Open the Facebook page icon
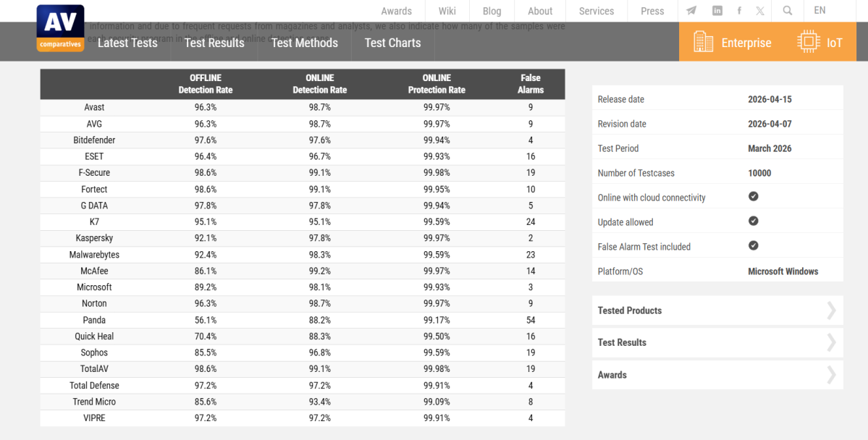The width and height of the screenshot is (868, 440). coord(738,10)
